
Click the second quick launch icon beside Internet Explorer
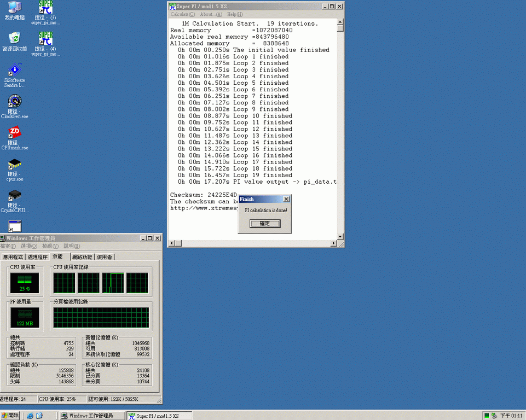click(39, 416)
